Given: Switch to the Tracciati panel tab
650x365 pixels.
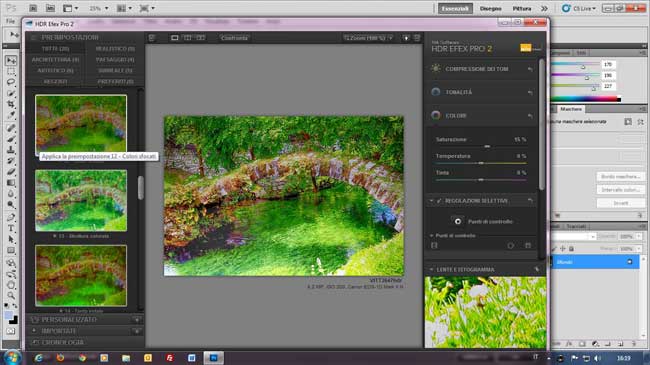Looking at the screenshot, I should pos(576,226).
